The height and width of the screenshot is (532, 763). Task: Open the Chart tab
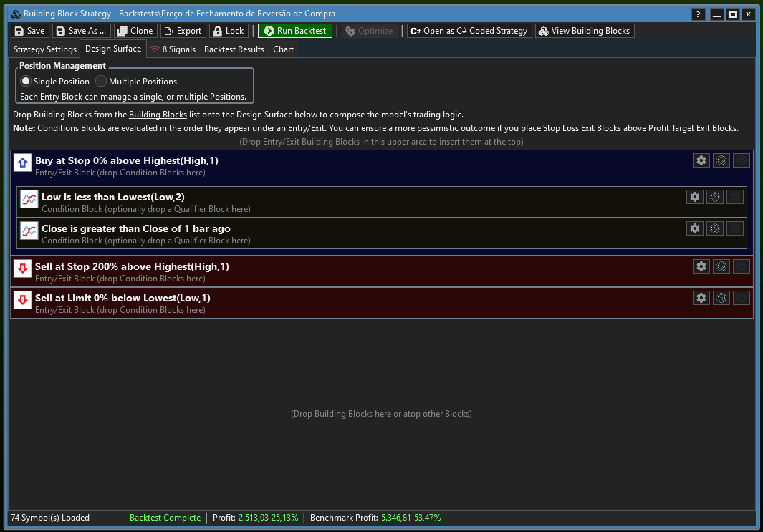click(x=283, y=49)
